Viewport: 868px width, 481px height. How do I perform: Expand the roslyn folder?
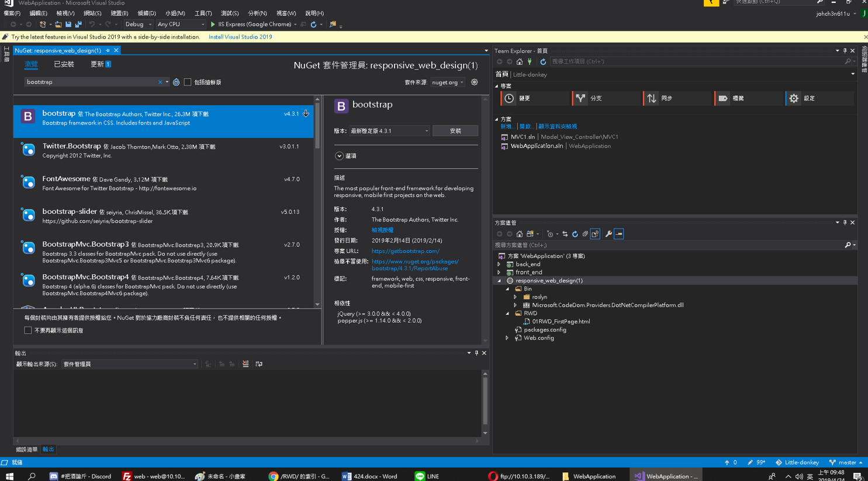(516, 297)
